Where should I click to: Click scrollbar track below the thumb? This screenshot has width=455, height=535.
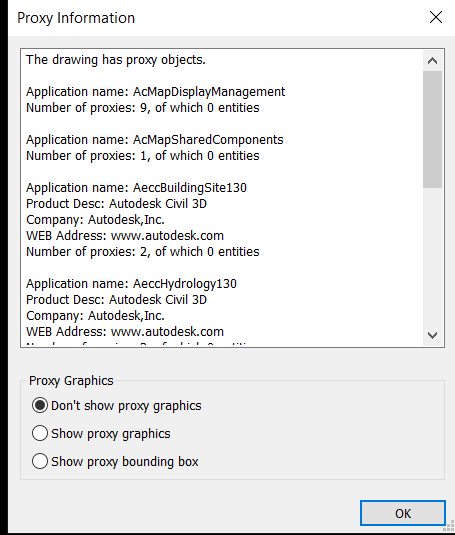pos(432,257)
